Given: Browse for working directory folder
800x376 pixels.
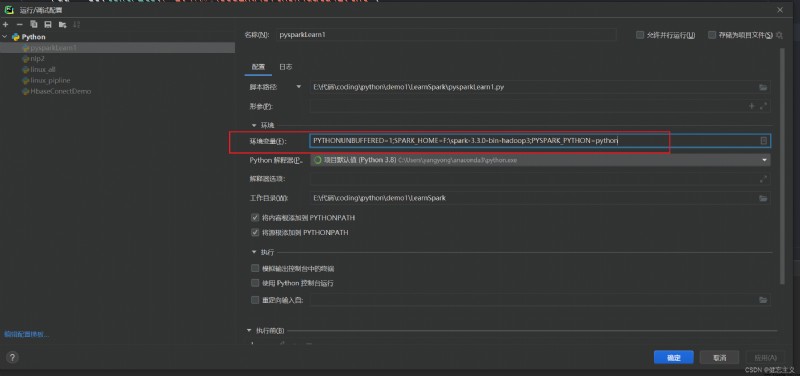Looking at the screenshot, I should [763, 198].
